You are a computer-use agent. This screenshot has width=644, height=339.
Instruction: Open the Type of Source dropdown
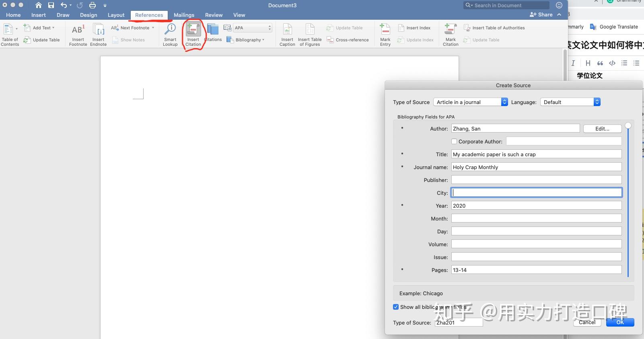click(x=471, y=102)
